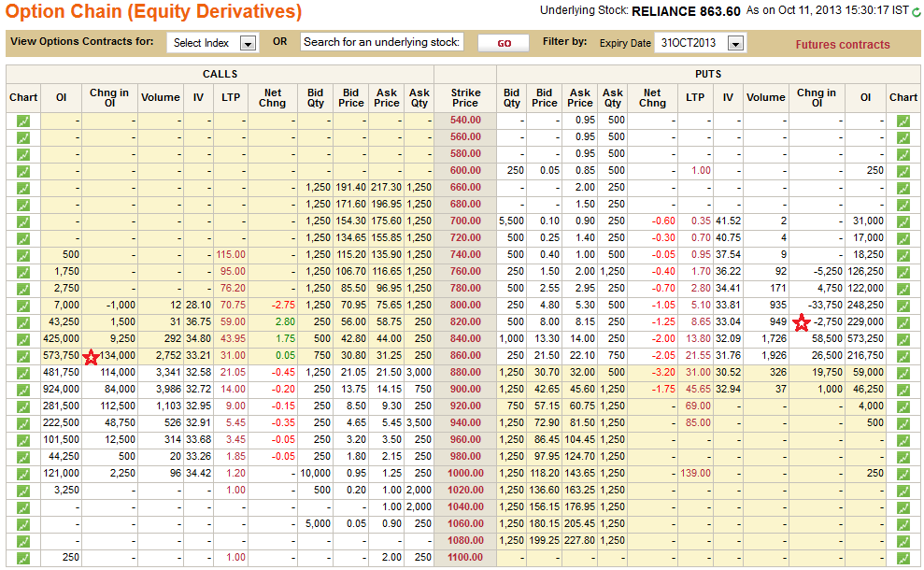924x570 pixels.
Task: Click calls LTP 115.00 at strike 740
Action: click(231, 255)
